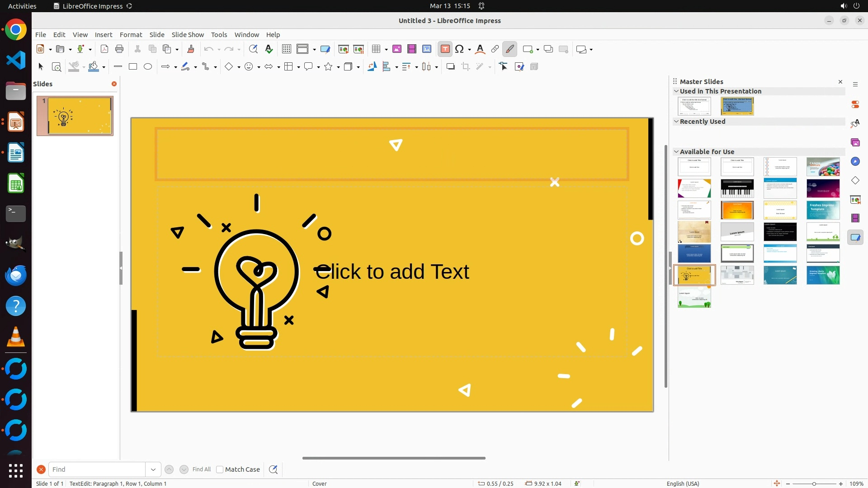The height and width of the screenshot is (488, 868).
Task: Open the Format menu
Action: pyautogui.click(x=131, y=35)
